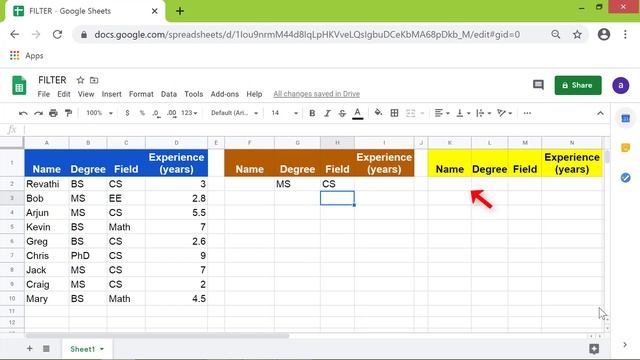The height and width of the screenshot is (360, 640).
Task: Open the Add-ons menu
Action: 224,94
